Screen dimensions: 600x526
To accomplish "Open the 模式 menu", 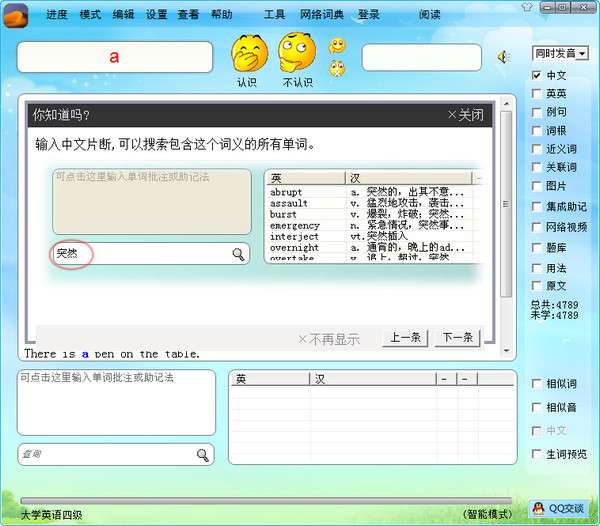I will (90, 15).
